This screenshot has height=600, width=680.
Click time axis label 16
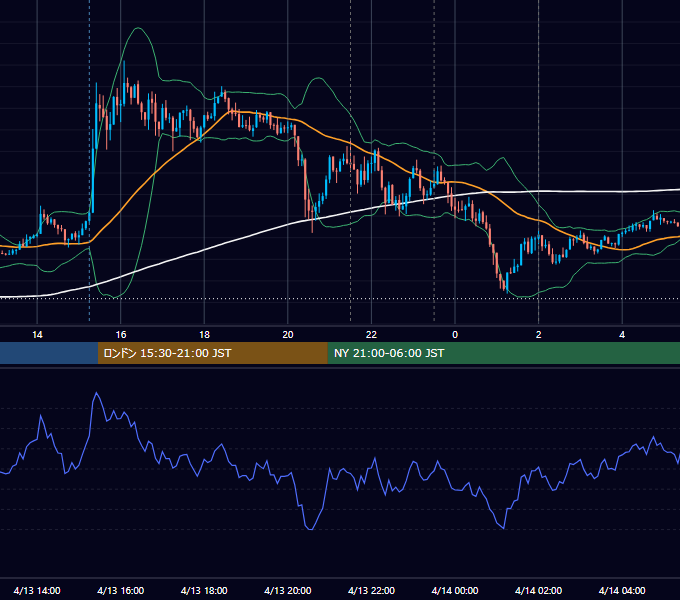[x=121, y=335]
